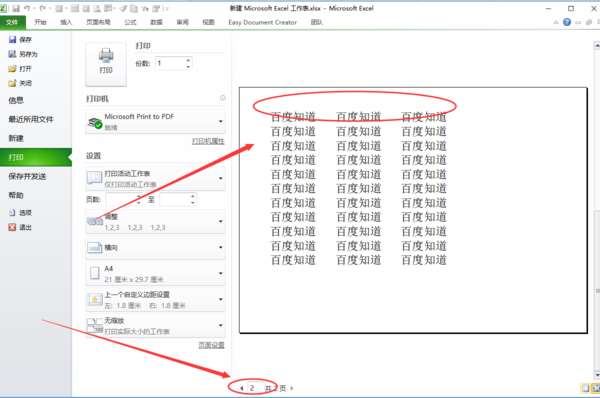
Task: Switch to the 页面布局 ribbon tab
Action: 98,22
